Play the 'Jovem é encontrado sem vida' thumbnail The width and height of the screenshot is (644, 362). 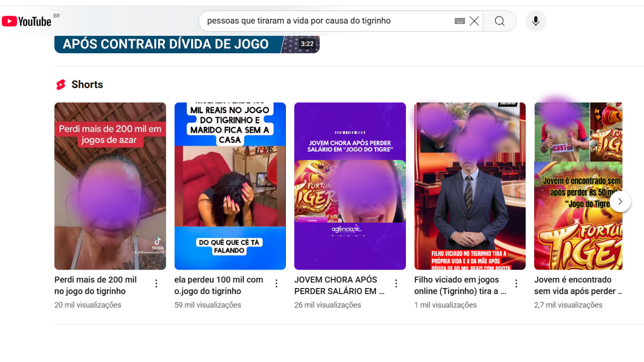pyautogui.click(x=578, y=186)
